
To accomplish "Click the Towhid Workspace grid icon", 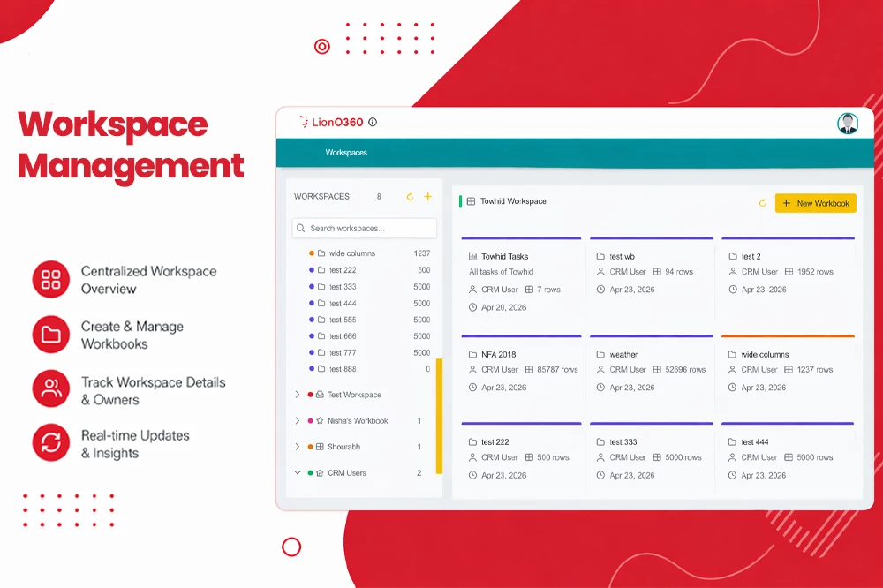I will 471,201.
